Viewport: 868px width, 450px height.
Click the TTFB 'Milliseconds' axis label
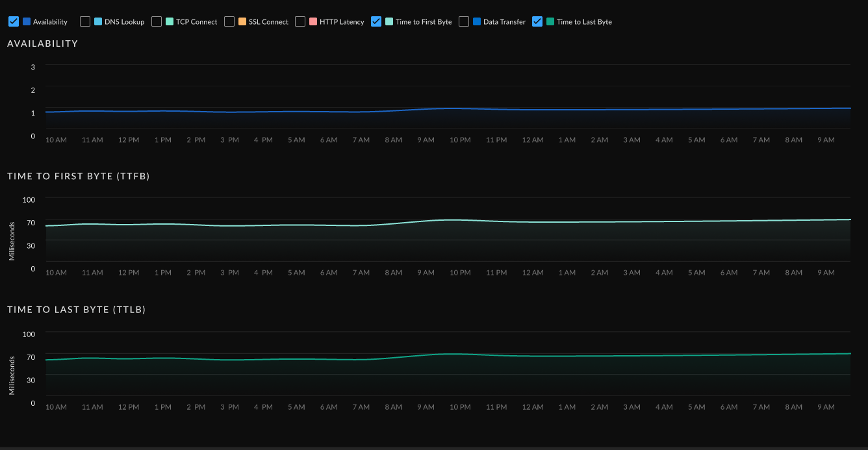tap(12, 240)
